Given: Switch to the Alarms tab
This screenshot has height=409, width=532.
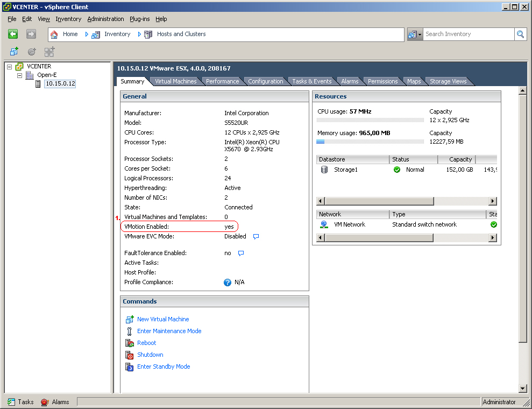Looking at the screenshot, I should 350,81.
